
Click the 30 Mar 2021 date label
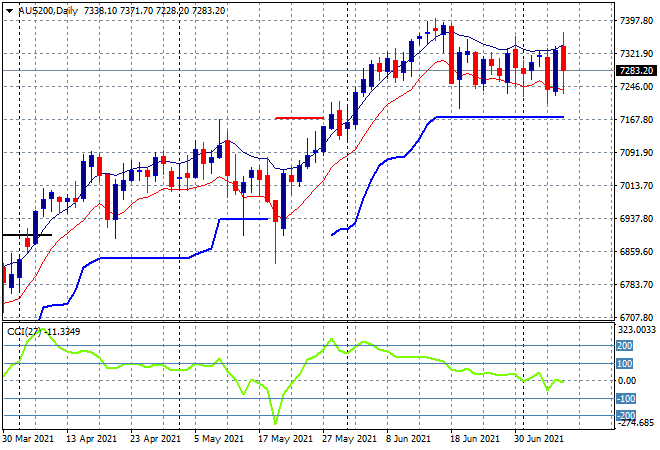click(28, 439)
